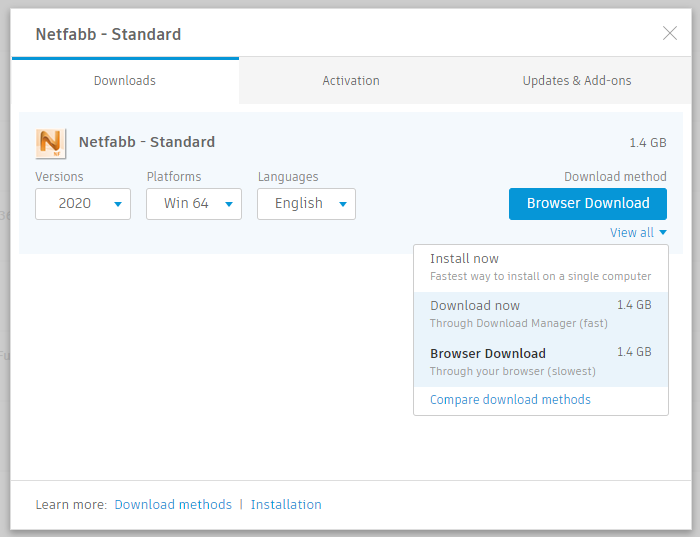Close the Netfabb - Standard dialog
Screen dimensions: 700x537
[669, 33]
